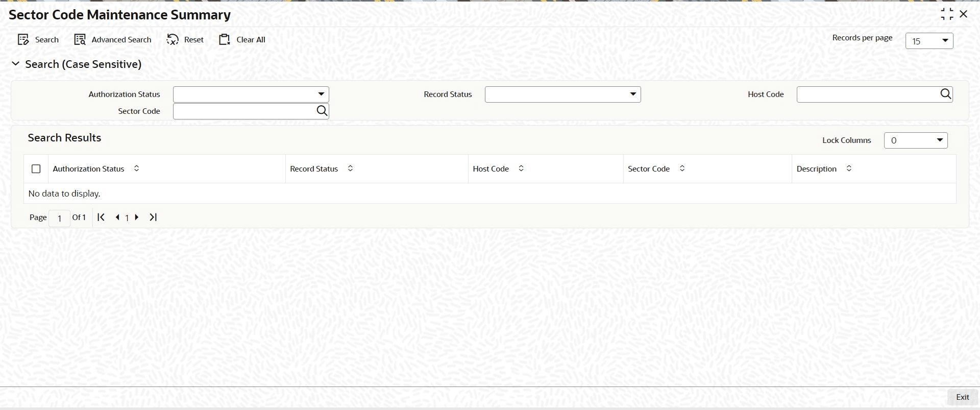Image resolution: width=980 pixels, height=410 pixels.
Task: Click the Host Code input field
Action: coord(868,94)
